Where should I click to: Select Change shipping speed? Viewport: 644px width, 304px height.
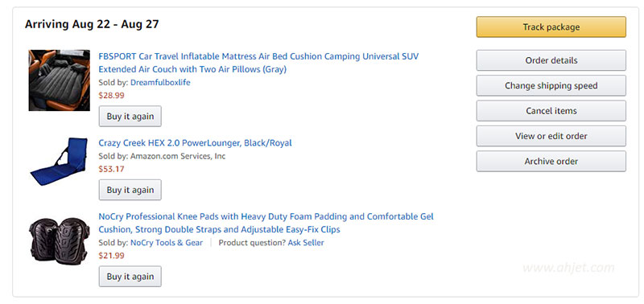point(551,86)
